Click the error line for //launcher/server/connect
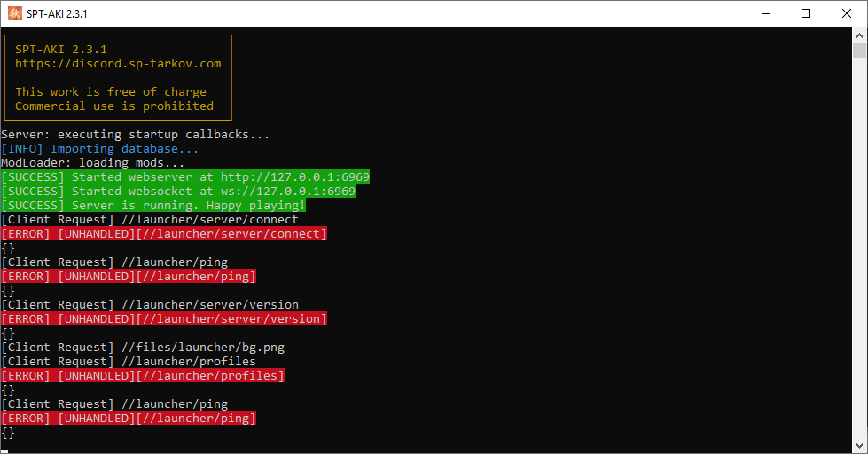Image resolution: width=868 pixels, height=454 pixels. [x=164, y=233]
